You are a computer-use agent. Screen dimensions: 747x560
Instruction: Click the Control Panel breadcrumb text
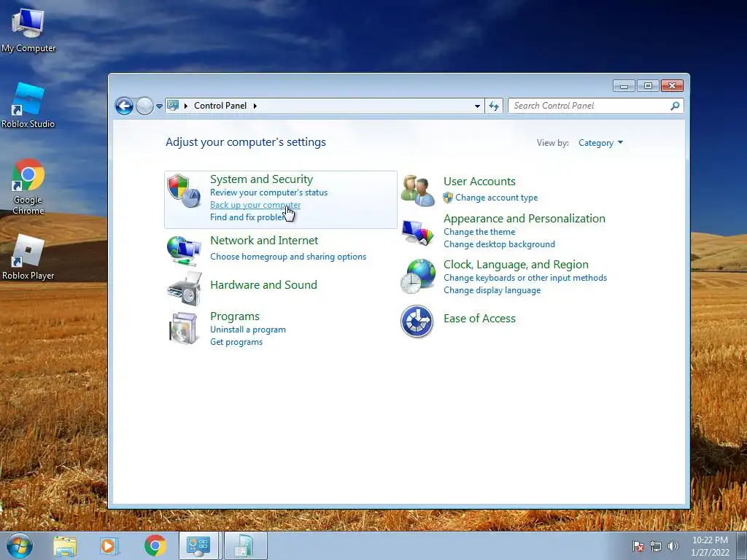220,106
